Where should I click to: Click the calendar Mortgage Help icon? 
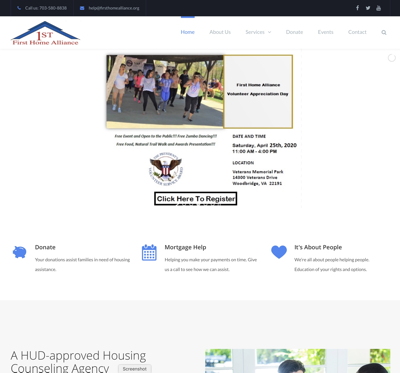tap(149, 252)
